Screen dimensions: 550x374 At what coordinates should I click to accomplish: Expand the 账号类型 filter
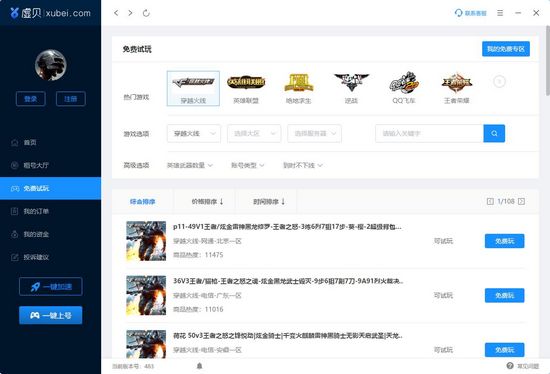click(x=247, y=165)
